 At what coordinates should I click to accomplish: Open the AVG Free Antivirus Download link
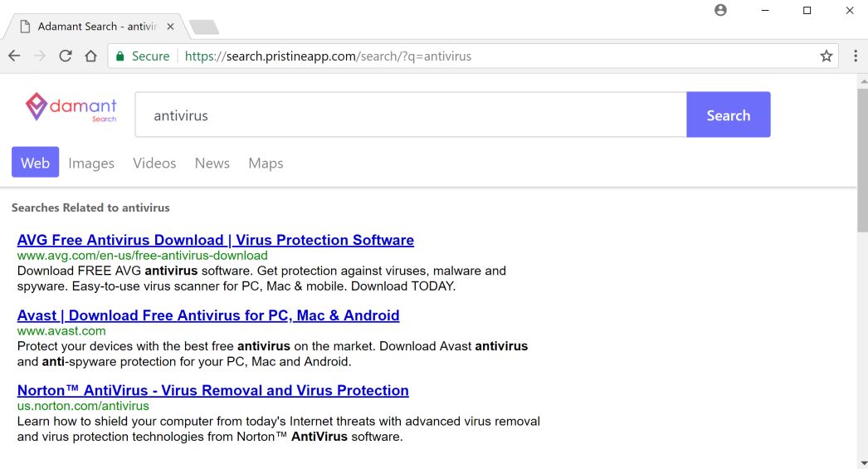pyautogui.click(x=215, y=240)
